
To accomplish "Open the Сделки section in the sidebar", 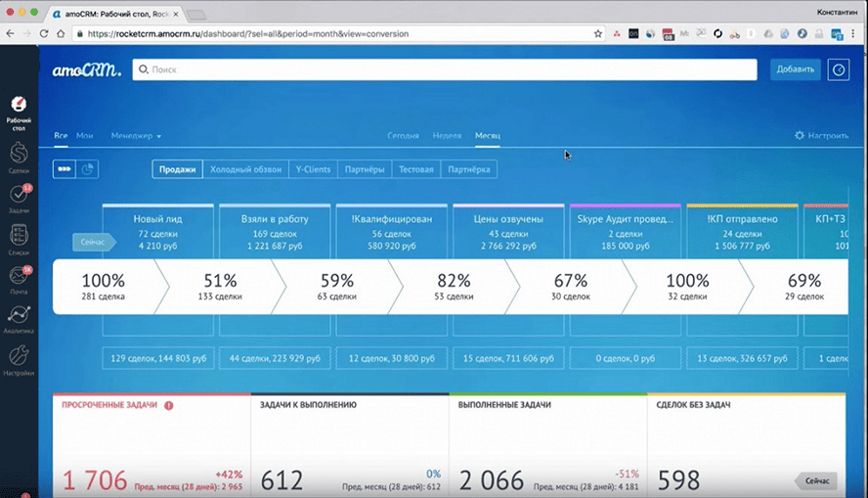I will tap(19, 158).
